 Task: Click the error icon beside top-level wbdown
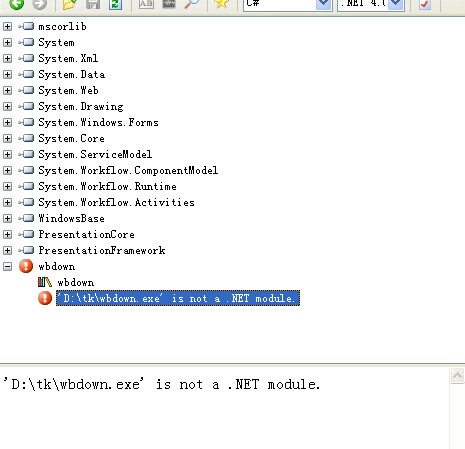point(26,266)
